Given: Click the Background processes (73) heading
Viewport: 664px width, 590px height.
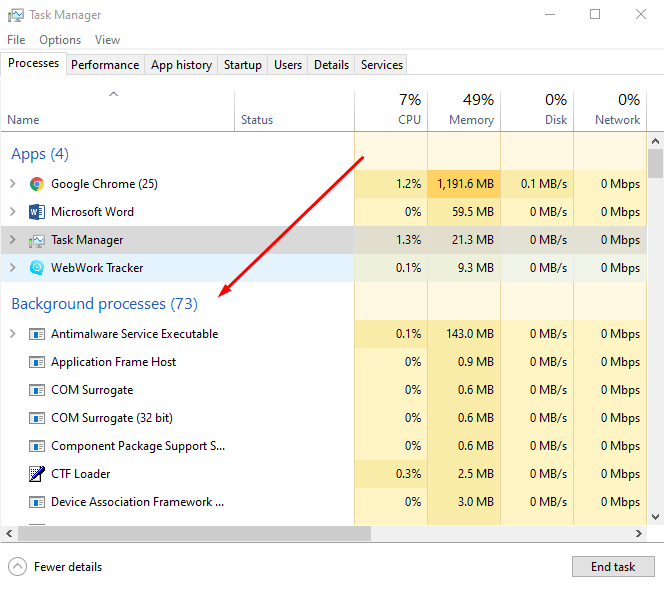Looking at the screenshot, I should 105,304.
